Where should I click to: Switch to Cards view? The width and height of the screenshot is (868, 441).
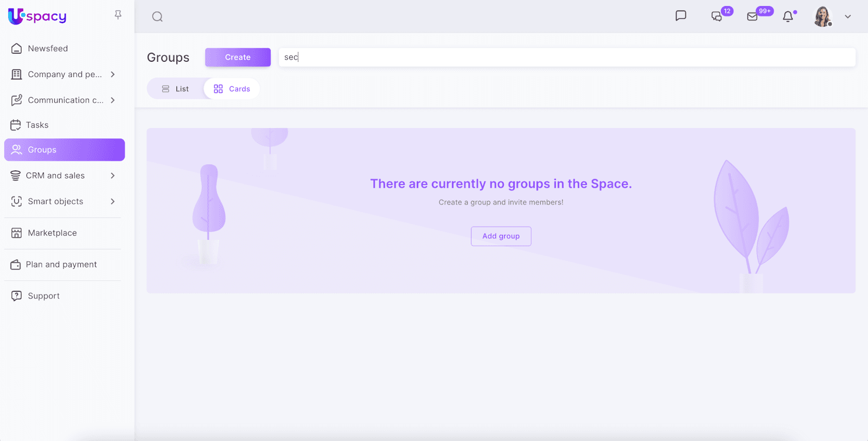tap(232, 89)
